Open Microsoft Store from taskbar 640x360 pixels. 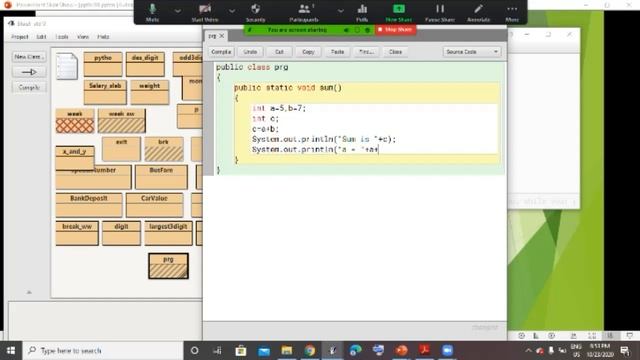tap(241, 351)
